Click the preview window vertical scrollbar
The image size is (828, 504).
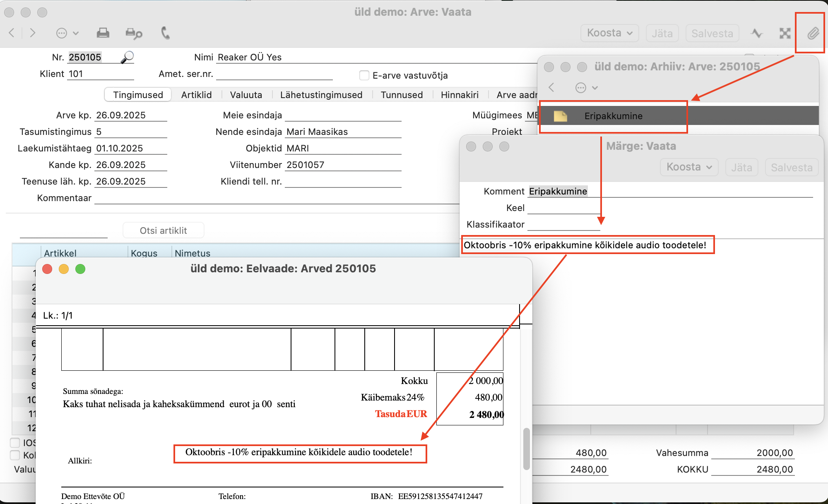tap(526, 449)
